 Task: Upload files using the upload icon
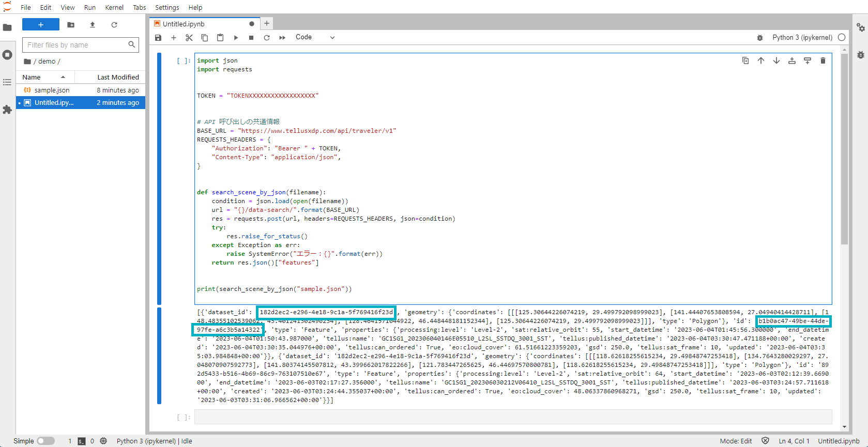[x=93, y=25]
